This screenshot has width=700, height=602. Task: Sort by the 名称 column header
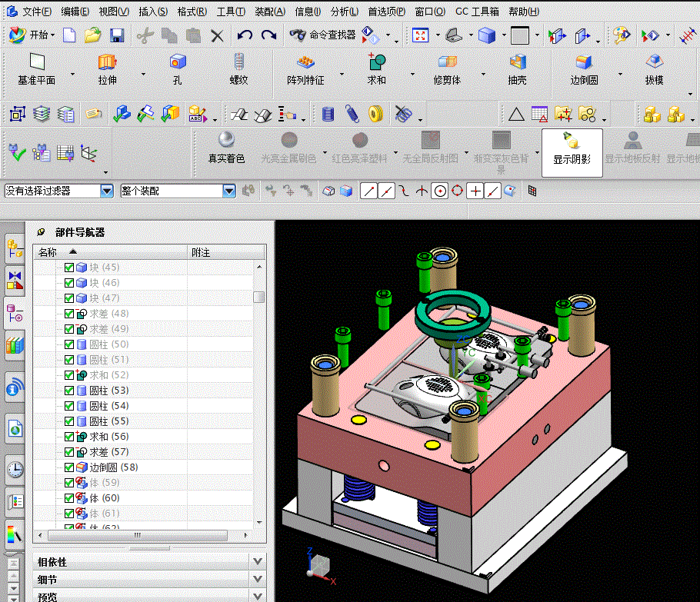[110, 252]
